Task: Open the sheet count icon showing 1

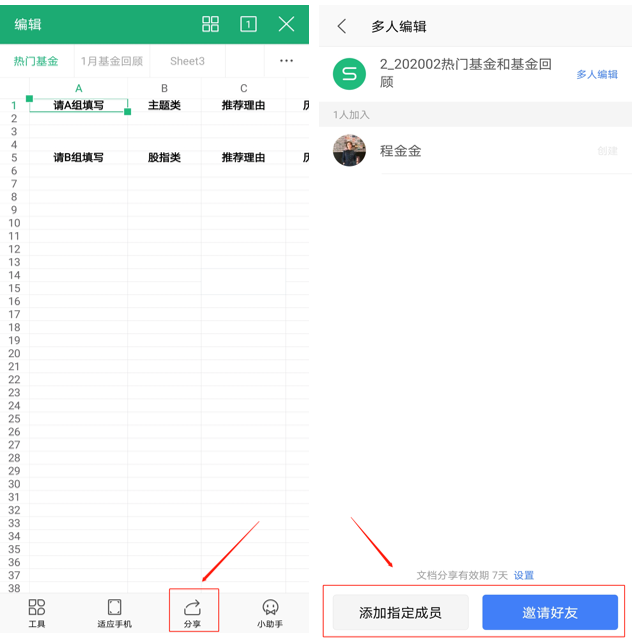Action: click(x=248, y=24)
